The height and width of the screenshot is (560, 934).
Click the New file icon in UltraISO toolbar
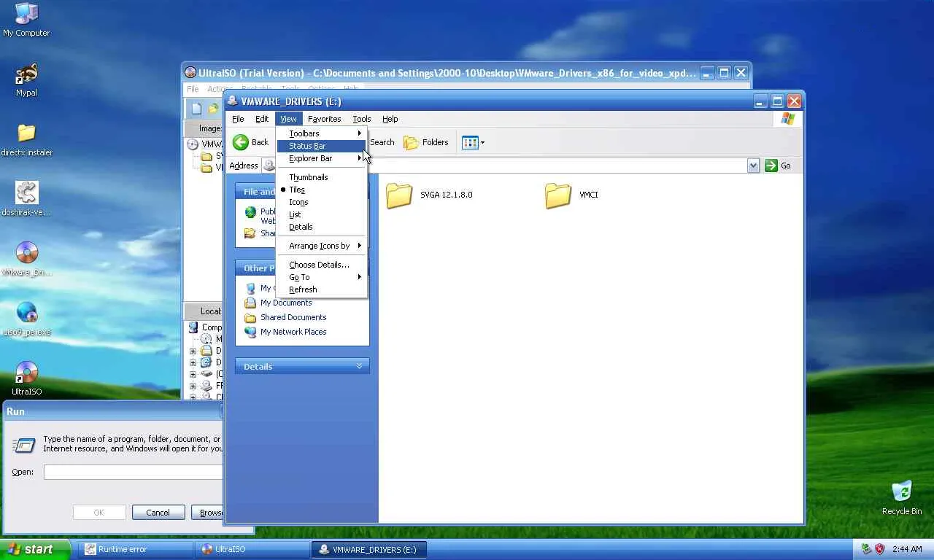(196, 109)
